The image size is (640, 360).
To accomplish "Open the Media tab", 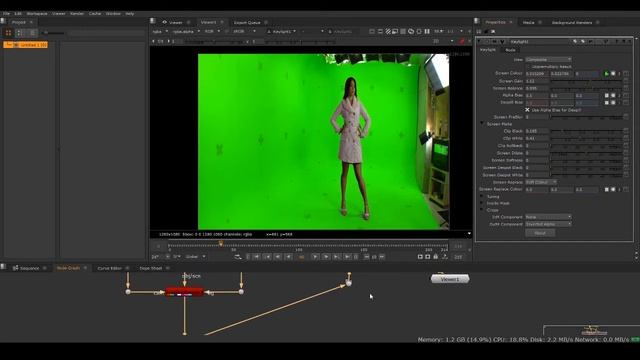I will (529, 22).
